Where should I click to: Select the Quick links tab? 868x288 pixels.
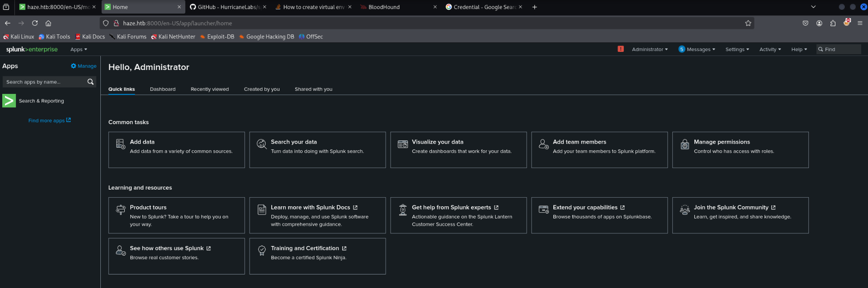pos(122,89)
